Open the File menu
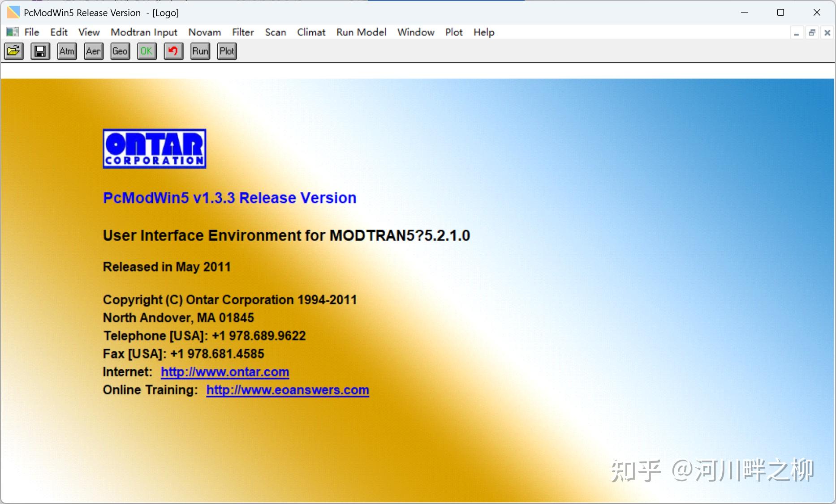 click(32, 32)
